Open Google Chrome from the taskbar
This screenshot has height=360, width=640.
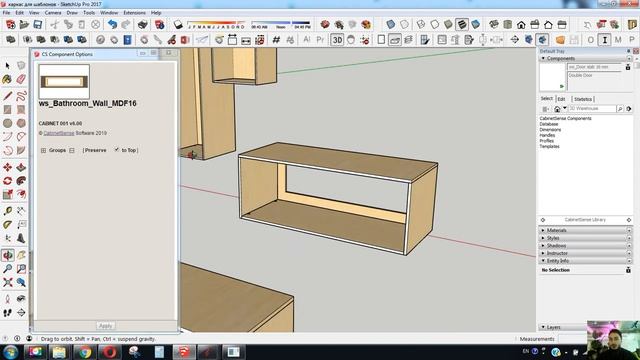(84, 352)
